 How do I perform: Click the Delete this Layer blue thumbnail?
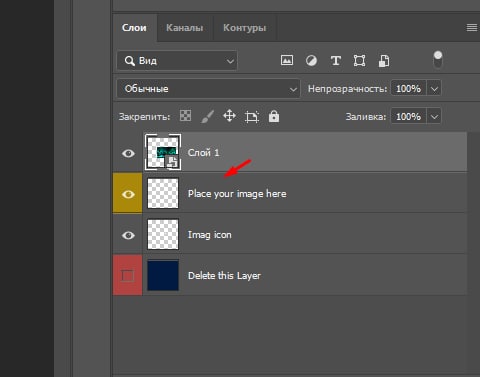(x=163, y=275)
